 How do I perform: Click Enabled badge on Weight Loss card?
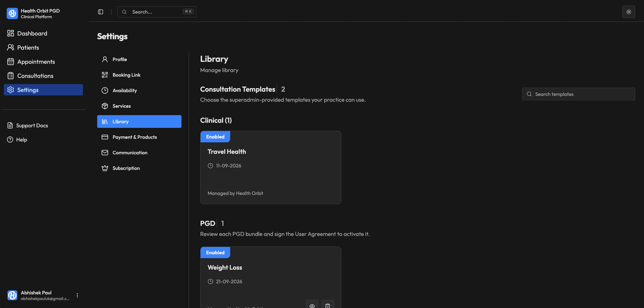(x=215, y=253)
